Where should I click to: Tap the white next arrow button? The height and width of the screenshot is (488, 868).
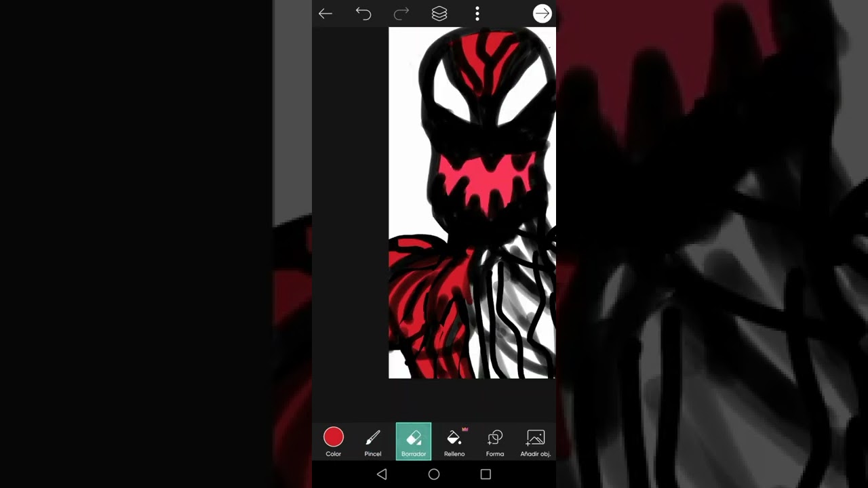[x=542, y=14]
